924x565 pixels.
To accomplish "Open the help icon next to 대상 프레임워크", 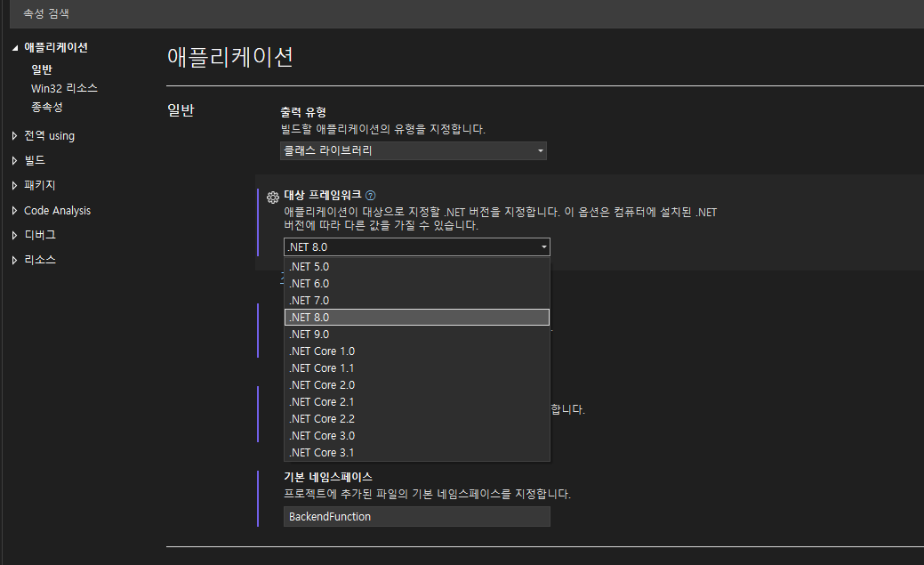I will coord(371,195).
